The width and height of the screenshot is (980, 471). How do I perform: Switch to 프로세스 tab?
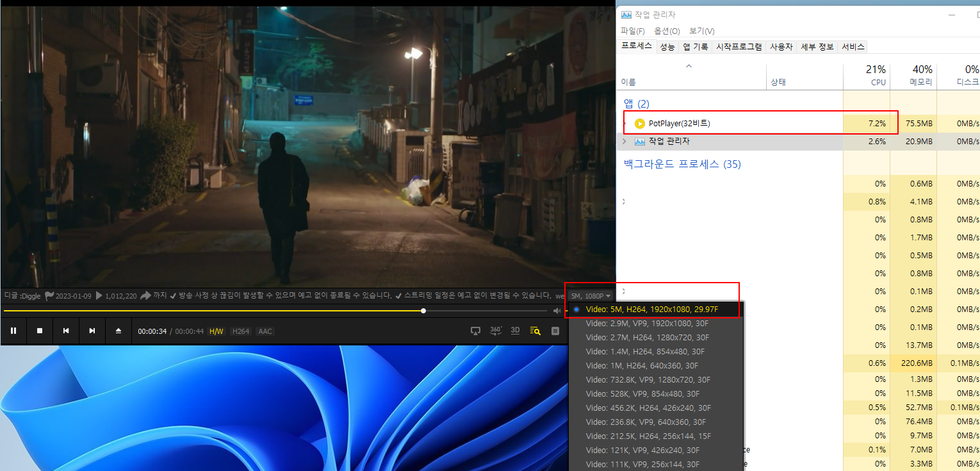pos(637,46)
